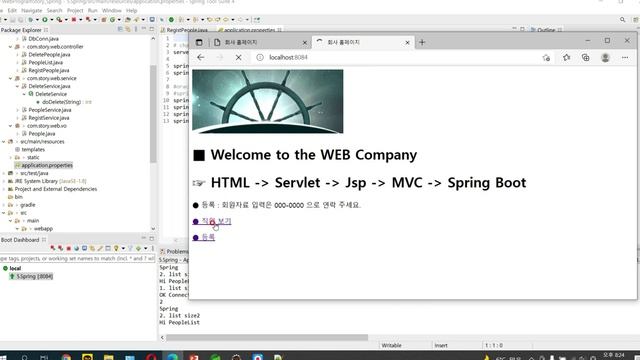The height and width of the screenshot is (360, 640).
Task: Expand the gradle folder
Action: 4,205
